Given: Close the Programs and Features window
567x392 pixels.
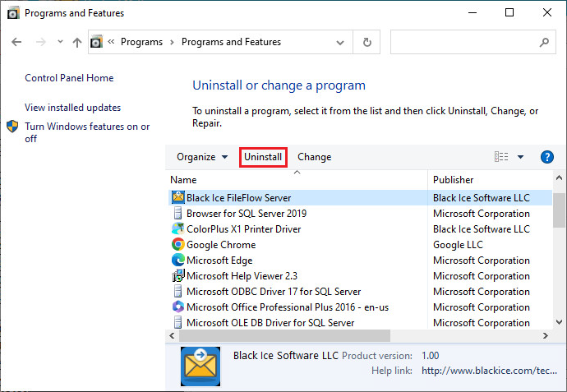Looking at the screenshot, I should [x=546, y=12].
